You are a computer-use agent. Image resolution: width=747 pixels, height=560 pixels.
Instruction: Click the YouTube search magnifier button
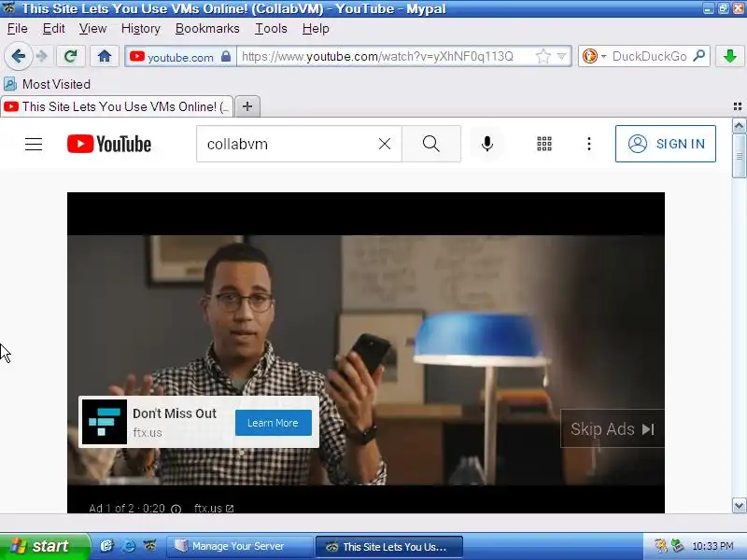[431, 144]
